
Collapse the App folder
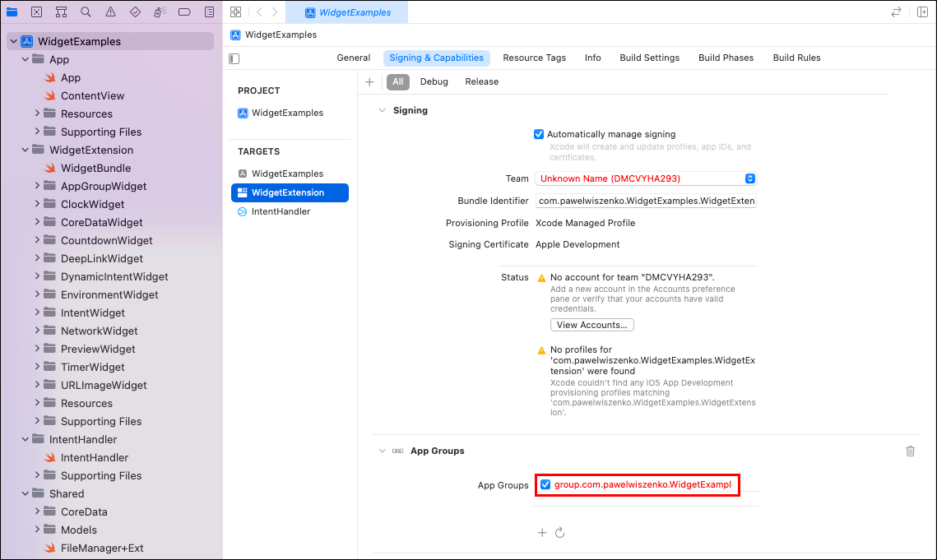coord(26,59)
